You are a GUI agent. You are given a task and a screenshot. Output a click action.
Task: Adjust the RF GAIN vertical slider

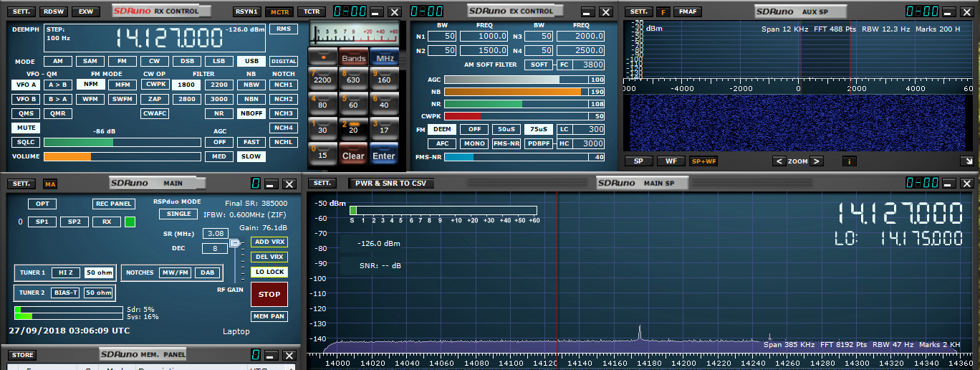pos(234,262)
